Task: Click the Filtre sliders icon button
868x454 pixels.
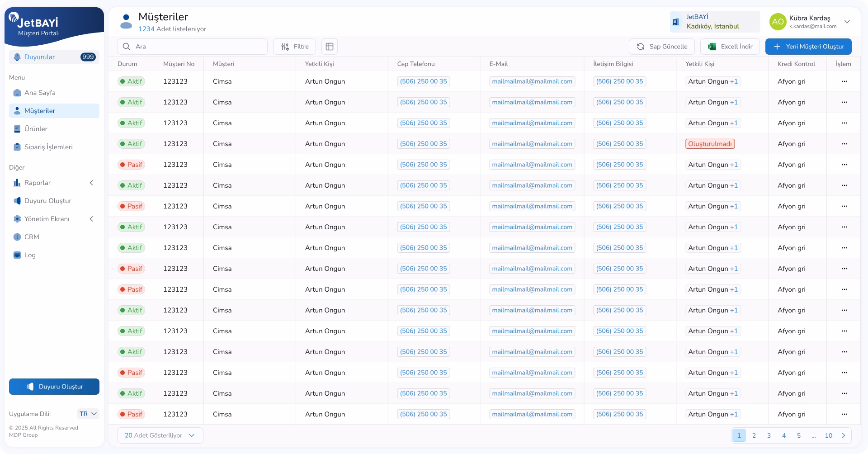Action: 294,47
